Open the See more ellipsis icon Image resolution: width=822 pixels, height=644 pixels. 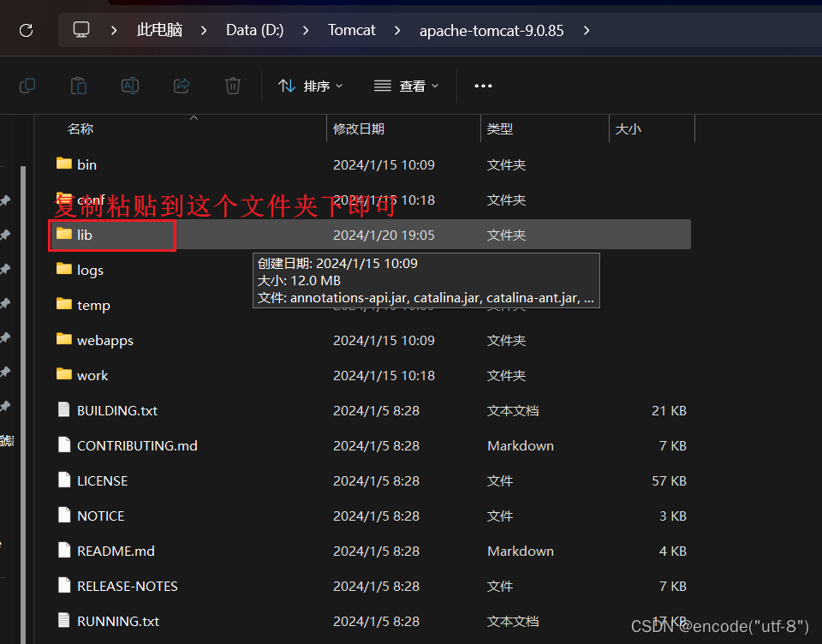[483, 86]
